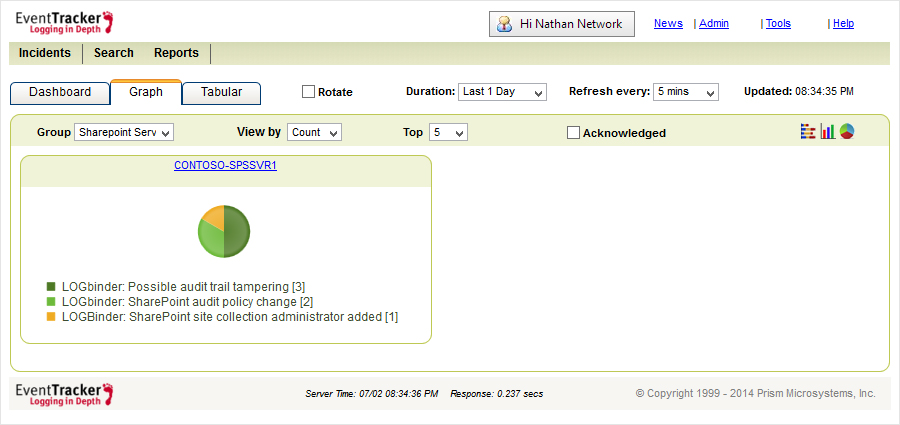This screenshot has width=900, height=425.
Task: Open the Duration dropdown showing Last 1 Day
Action: click(x=502, y=92)
